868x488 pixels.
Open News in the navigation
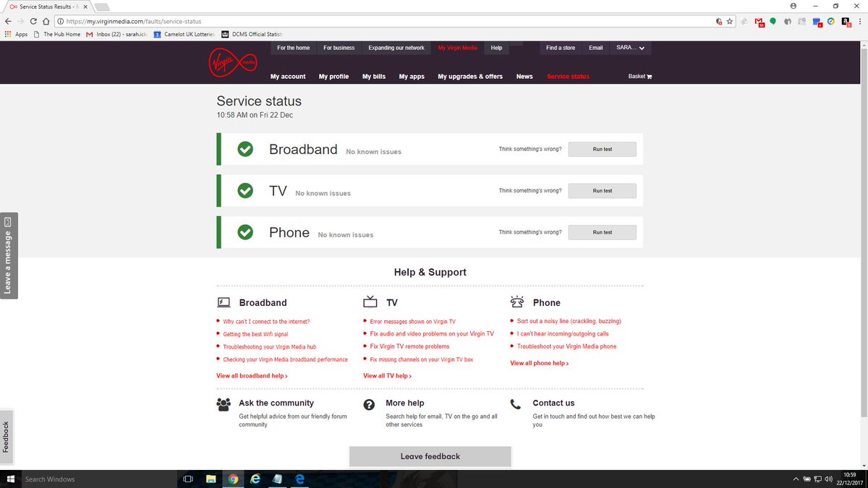(524, 77)
